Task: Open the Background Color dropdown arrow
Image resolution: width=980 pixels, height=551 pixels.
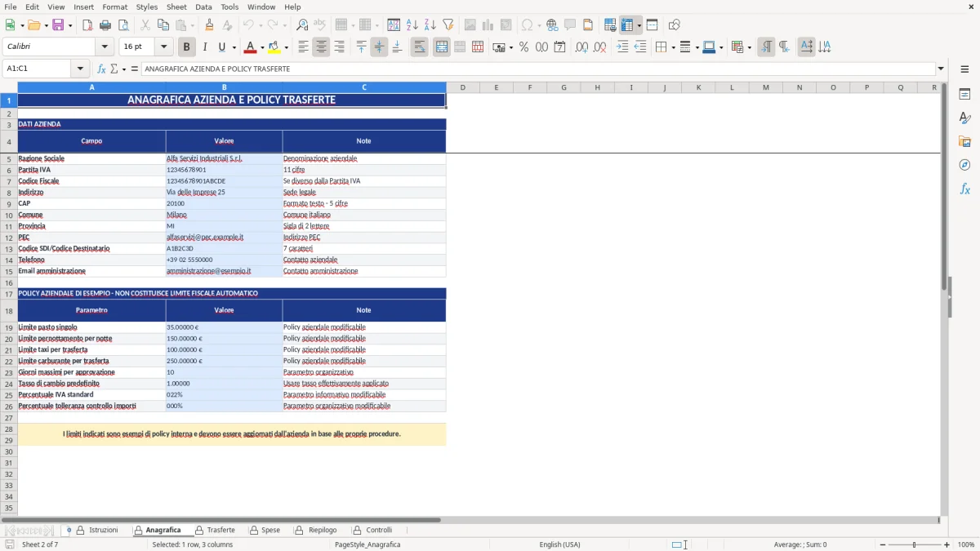Action: 286,47
